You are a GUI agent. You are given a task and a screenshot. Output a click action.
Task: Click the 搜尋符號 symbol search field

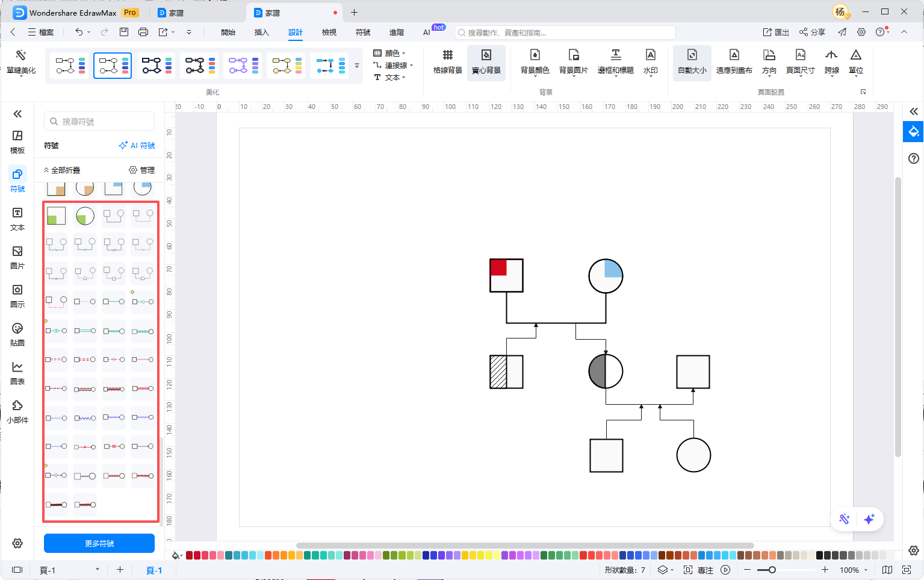pos(99,122)
